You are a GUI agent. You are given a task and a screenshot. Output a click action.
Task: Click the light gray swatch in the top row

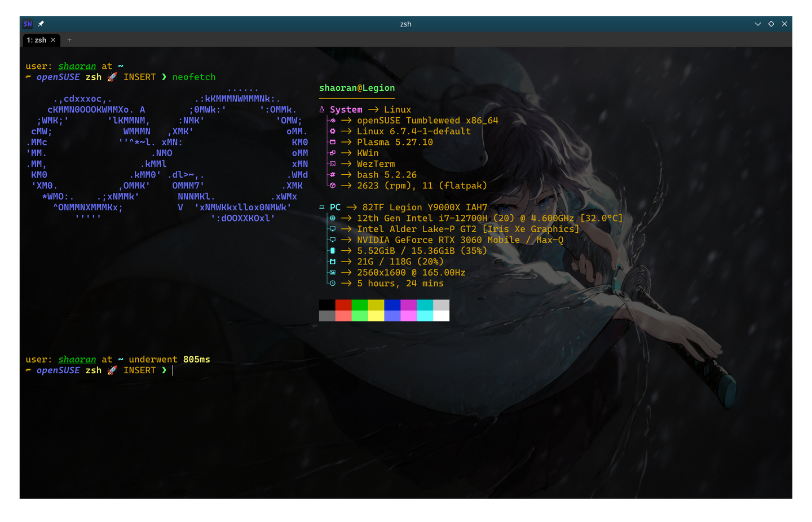pos(442,305)
